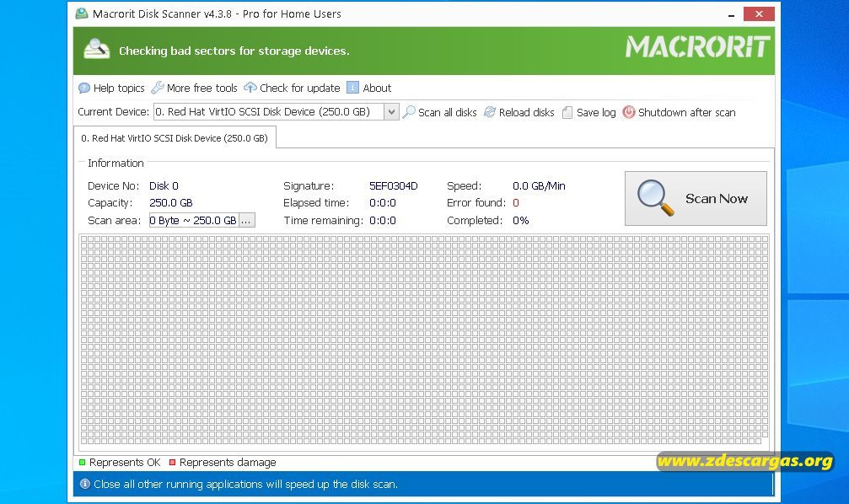The width and height of the screenshot is (849, 504).
Task: Close the Macrorit Disk Scanner window
Action: (x=759, y=14)
